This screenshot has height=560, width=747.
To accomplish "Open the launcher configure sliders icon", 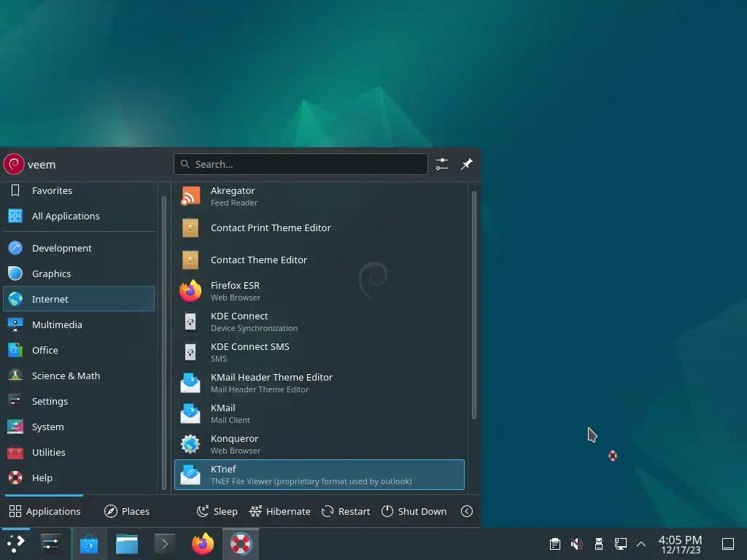I will (x=442, y=164).
